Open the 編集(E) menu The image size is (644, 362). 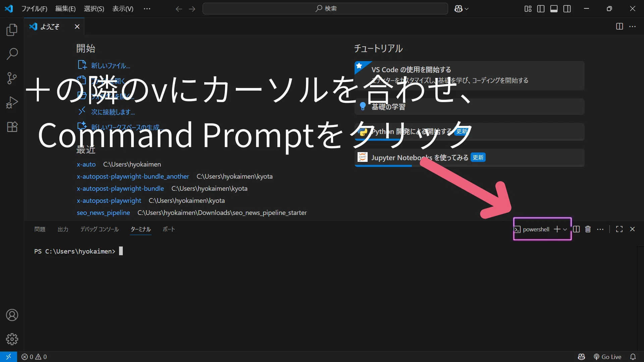(x=65, y=9)
